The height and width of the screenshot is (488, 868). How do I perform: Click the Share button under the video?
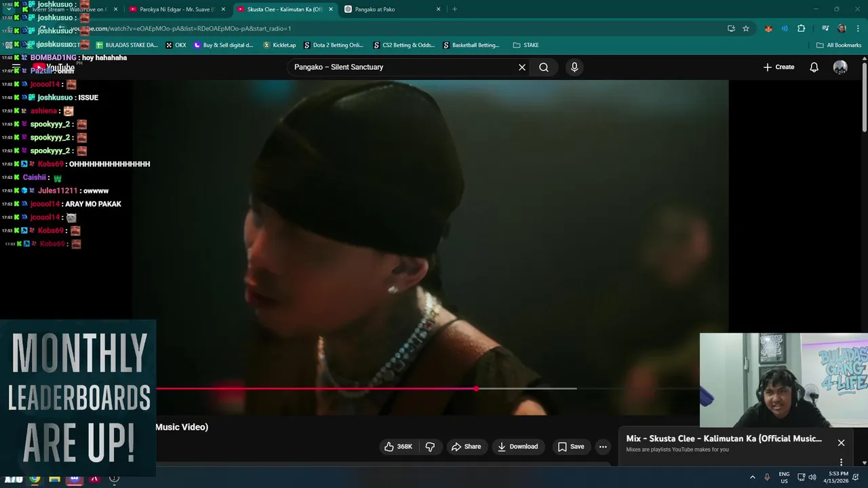pos(467,447)
